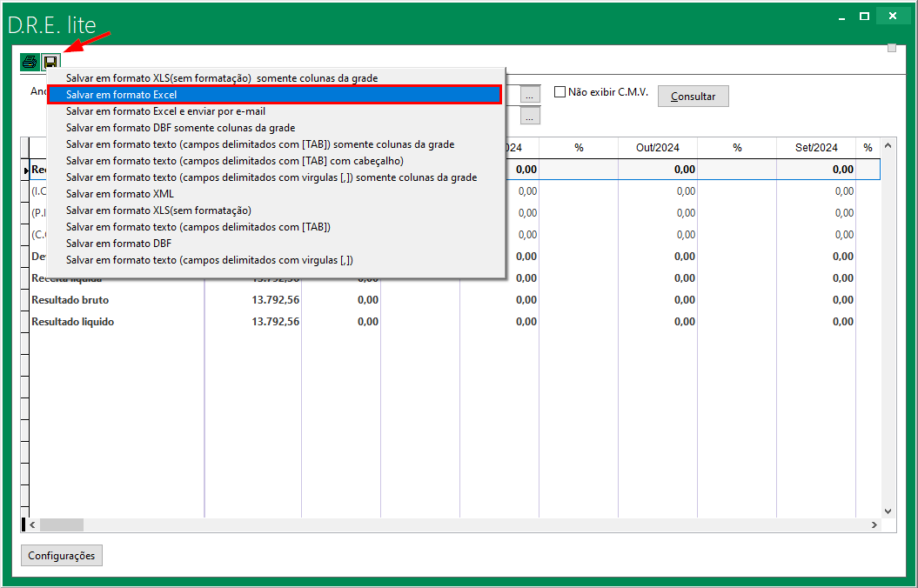Click the horizontal scrollbar thumb
Screen dimensions: 918x588
[x=61, y=525]
